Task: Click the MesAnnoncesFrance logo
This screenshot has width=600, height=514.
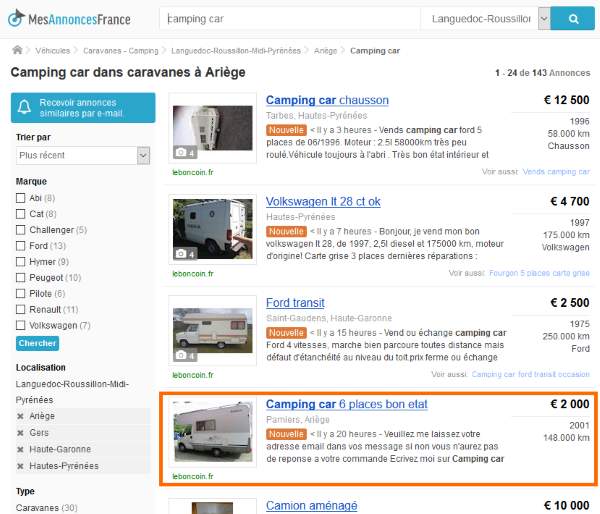Action: point(69,18)
